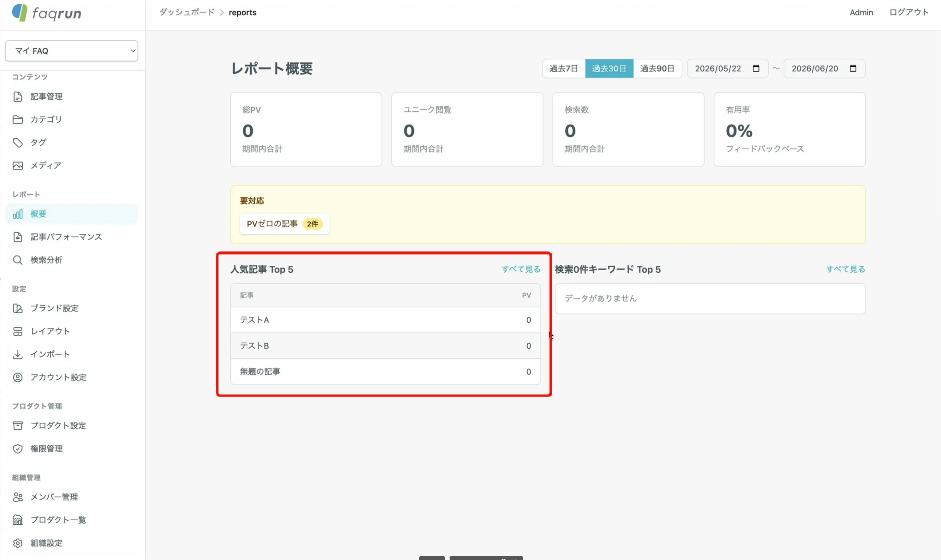Click the メンバー管理 people icon
The width and height of the screenshot is (941, 560).
pos(18,497)
